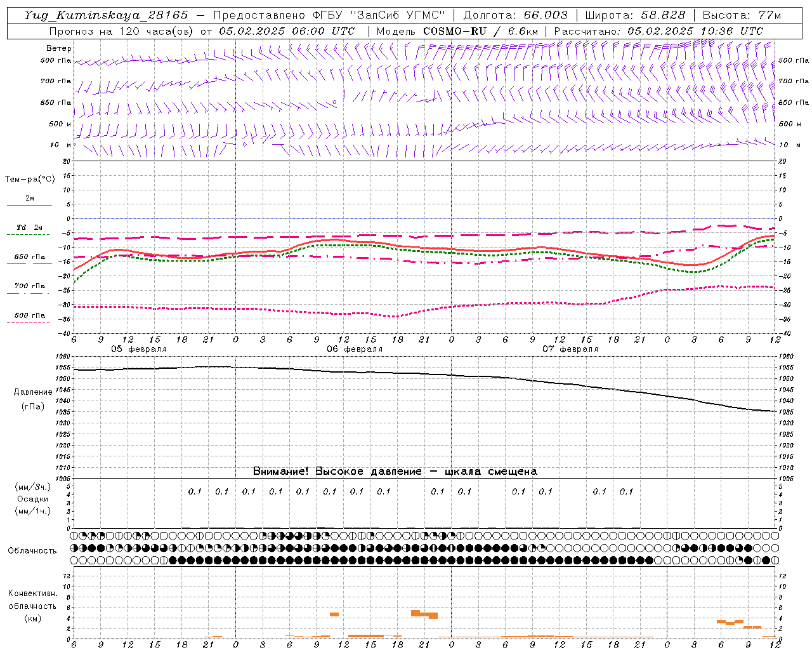Select the Давление pressure panel label
Screen dimensions: 812x650
coord(33,392)
